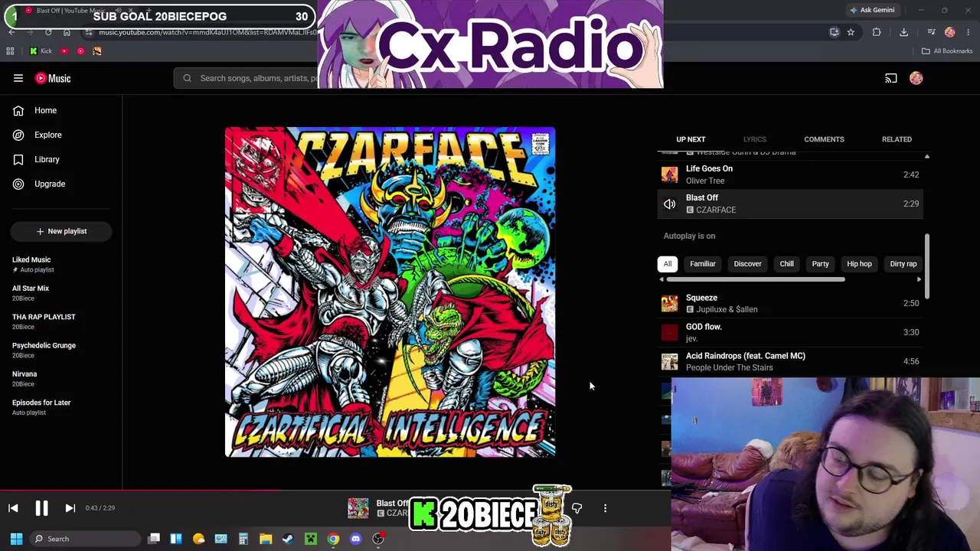The height and width of the screenshot is (551, 980).
Task: Open the Library section
Action: (x=61, y=159)
